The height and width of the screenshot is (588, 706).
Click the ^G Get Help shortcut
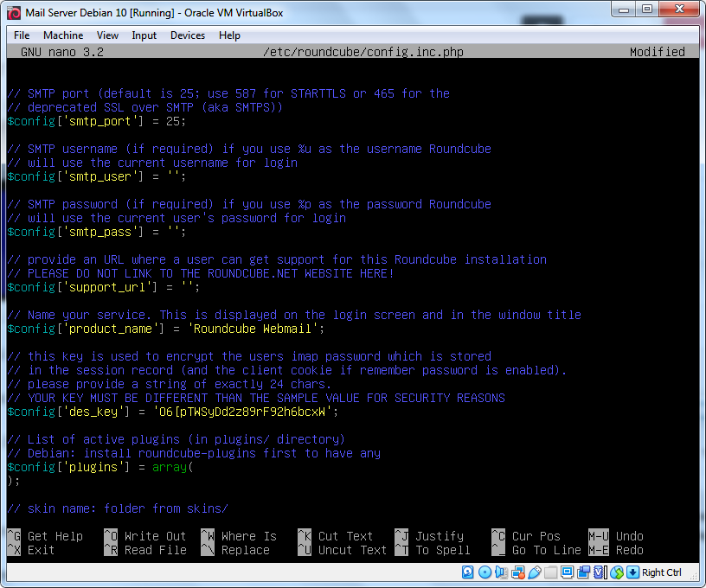point(45,536)
